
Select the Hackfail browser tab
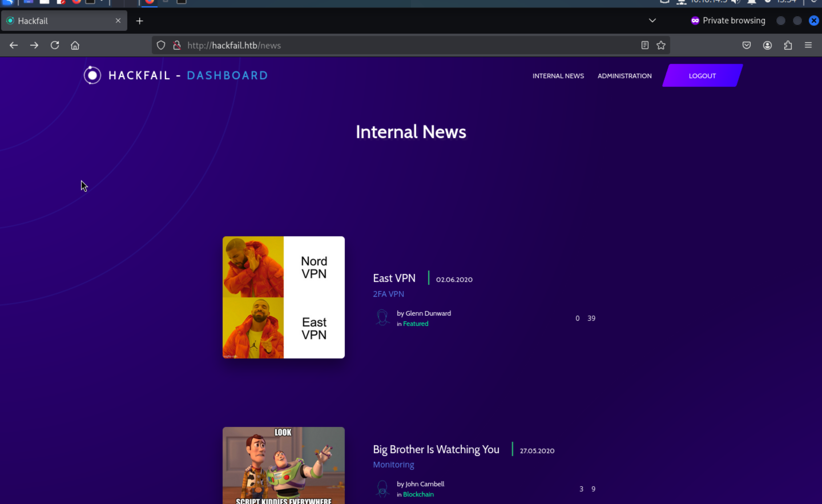point(64,21)
